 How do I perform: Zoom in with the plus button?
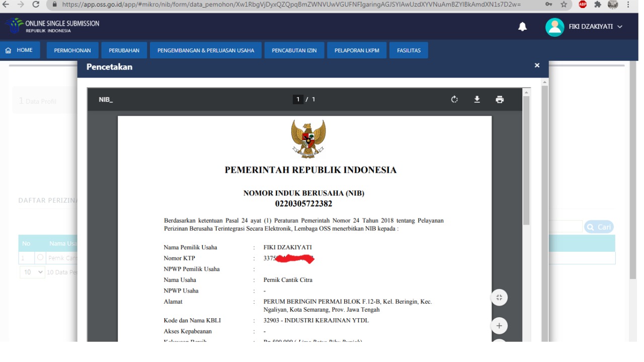click(x=499, y=326)
